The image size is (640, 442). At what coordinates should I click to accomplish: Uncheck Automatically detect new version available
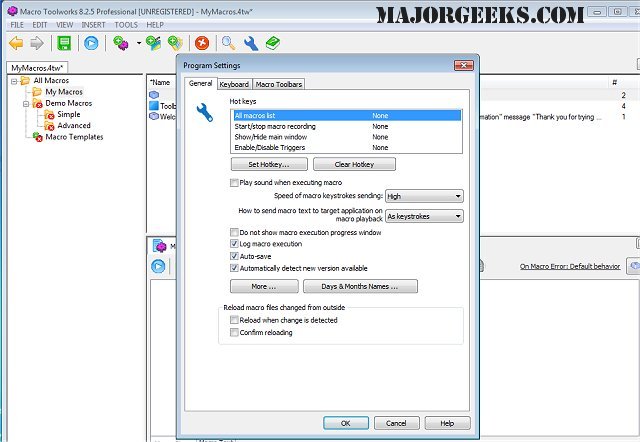234,268
